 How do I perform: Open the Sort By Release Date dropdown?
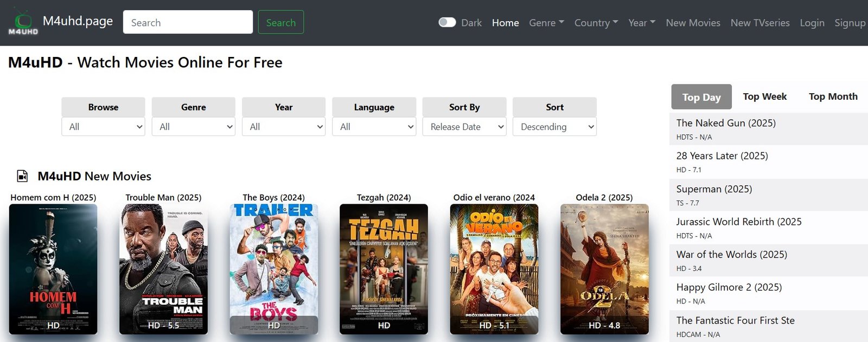tap(464, 127)
